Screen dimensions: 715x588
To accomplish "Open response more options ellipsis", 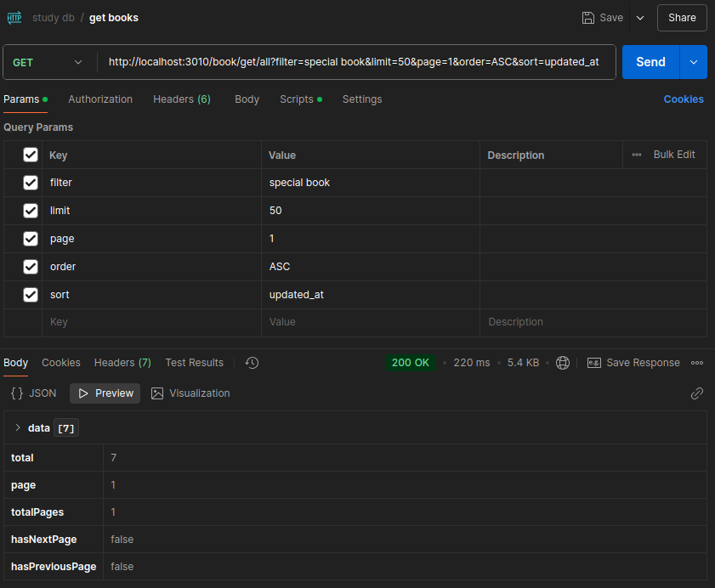I will point(697,363).
